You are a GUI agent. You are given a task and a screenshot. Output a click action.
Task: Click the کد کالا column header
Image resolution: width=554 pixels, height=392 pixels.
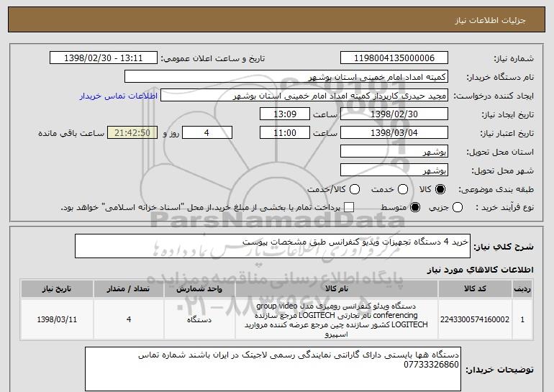coord(475,289)
